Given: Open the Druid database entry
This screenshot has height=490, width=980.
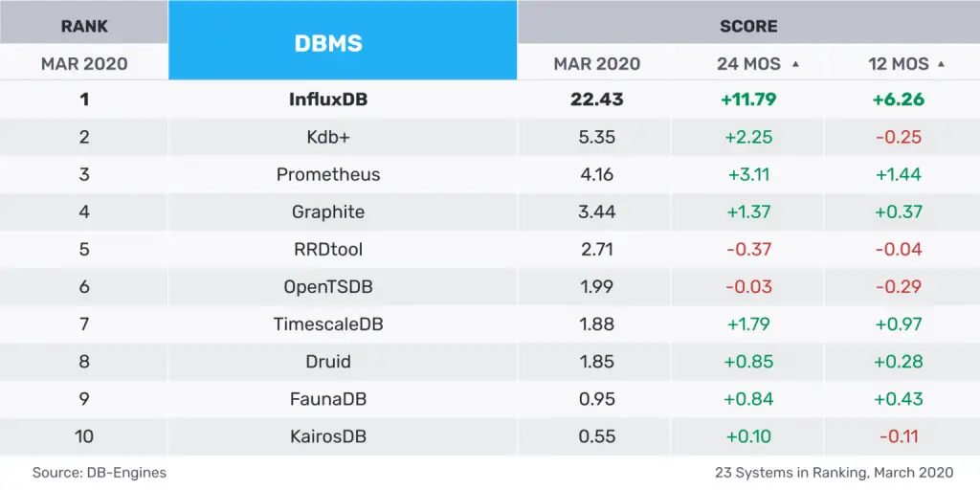Looking at the screenshot, I should [x=328, y=362].
